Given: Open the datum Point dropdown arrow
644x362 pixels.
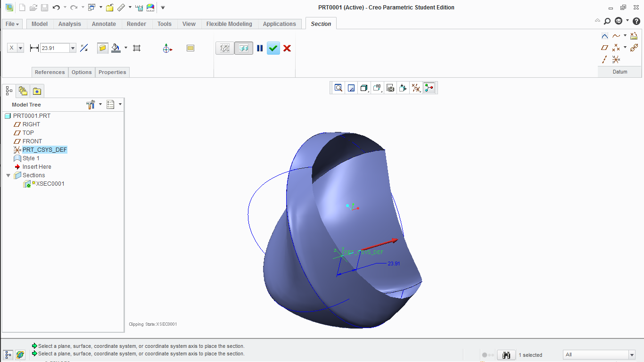Looking at the screenshot, I should coord(625,47).
